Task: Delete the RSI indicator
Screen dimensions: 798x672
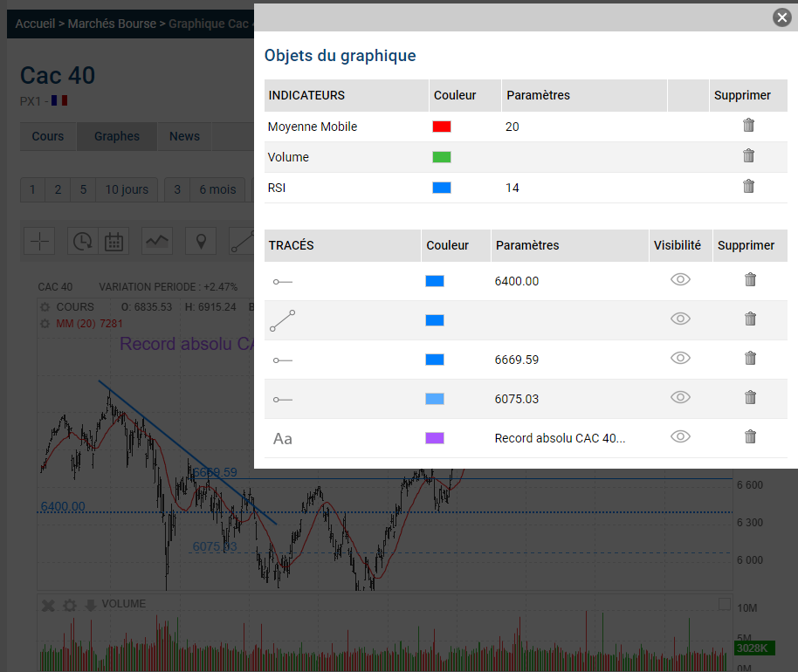Action: [x=748, y=186]
